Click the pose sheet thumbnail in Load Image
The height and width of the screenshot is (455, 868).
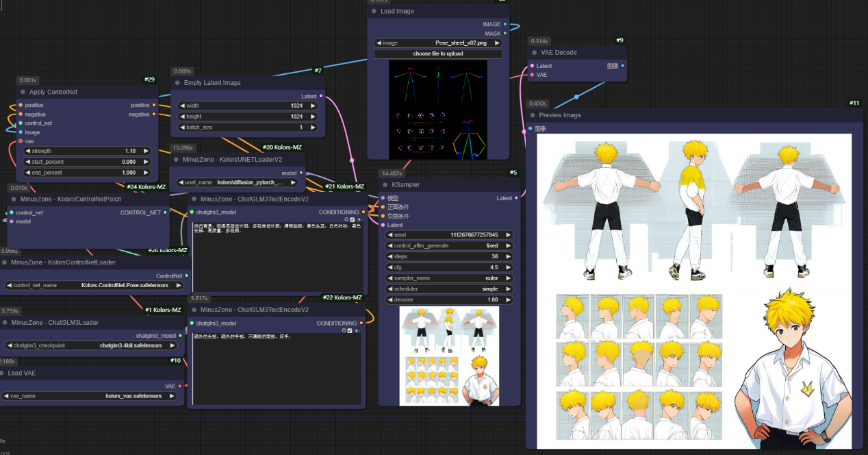[x=437, y=110]
